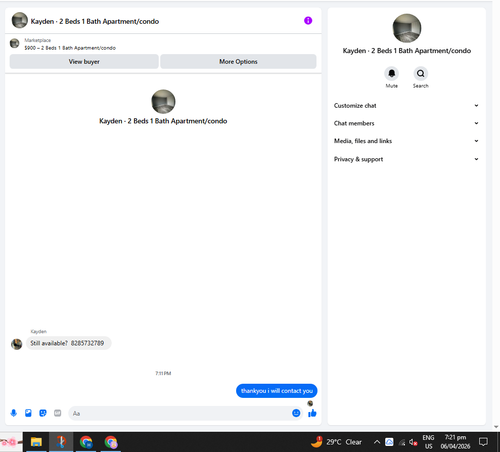Send a voice clip microphone icon

click(14, 413)
